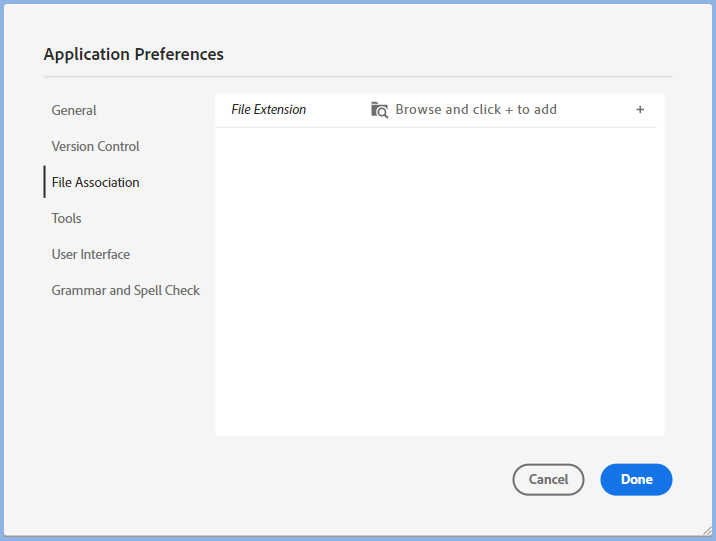Viewport: 716px width, 541px height.
Task: Click the plus icon to add association
Action: 640,110
